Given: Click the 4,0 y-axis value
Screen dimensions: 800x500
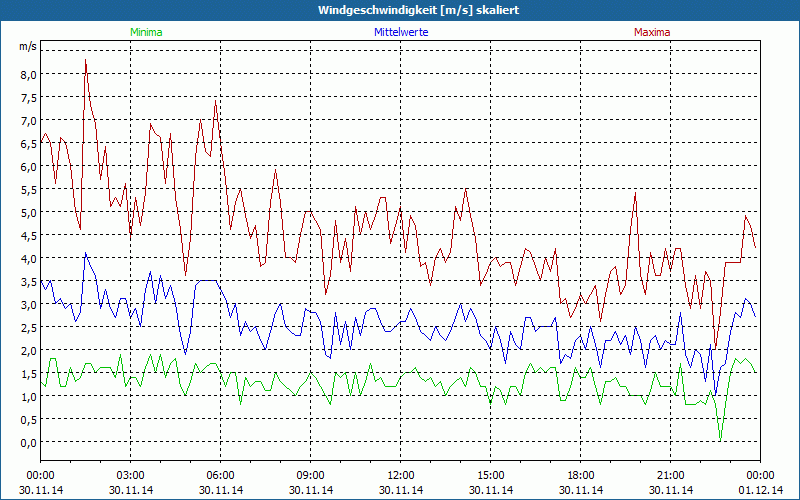Looking at the screenshot, I should 28,258.
